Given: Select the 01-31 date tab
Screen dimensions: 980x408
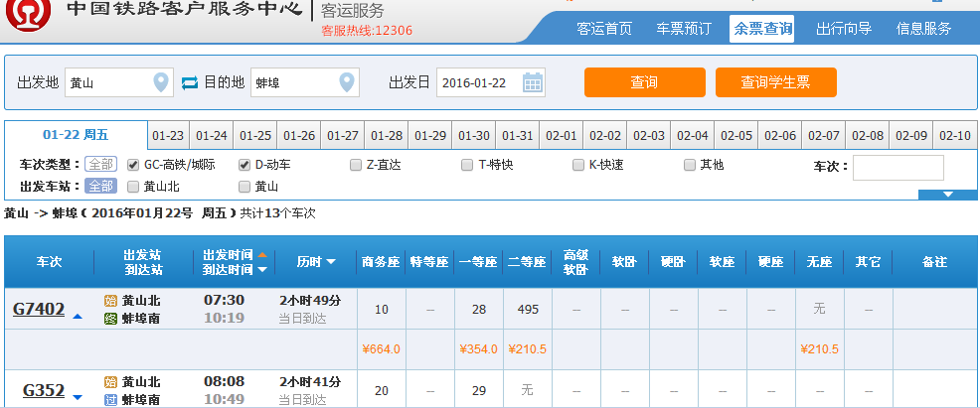Looking at the screenshot, I should pos(518,135).
